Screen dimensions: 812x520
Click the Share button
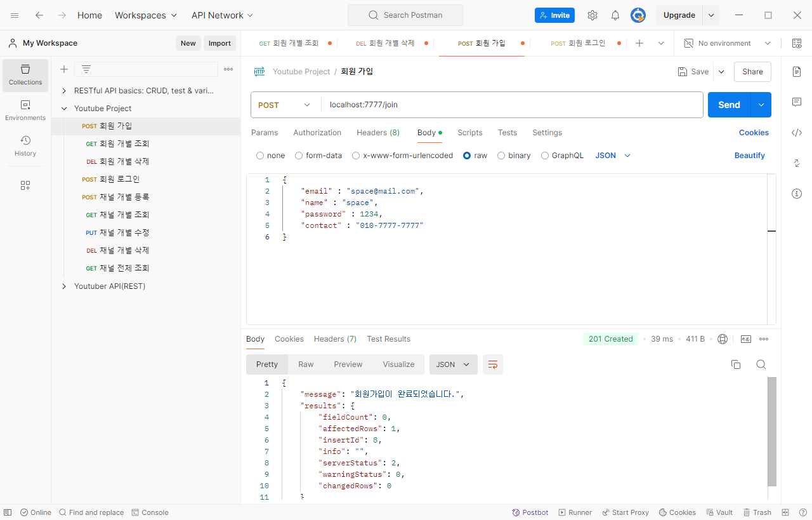click(x=752, y=72)
